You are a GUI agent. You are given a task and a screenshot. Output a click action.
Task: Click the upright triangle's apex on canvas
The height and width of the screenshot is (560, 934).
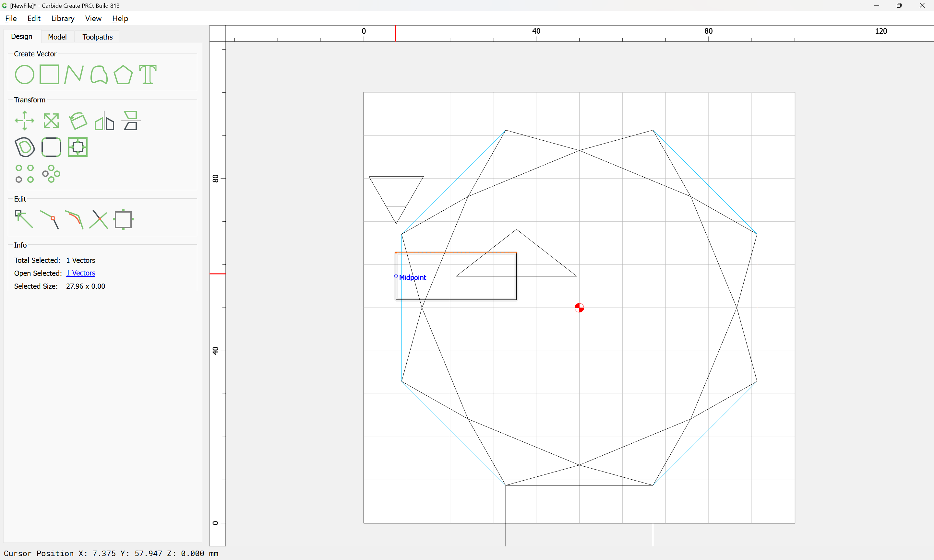coord(516,229)
